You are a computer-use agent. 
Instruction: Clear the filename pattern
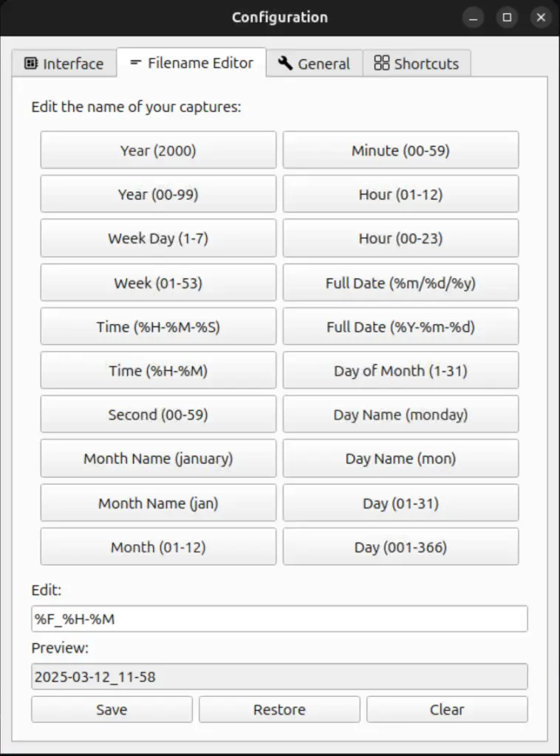pyautogui.click(x=447, y=709)
